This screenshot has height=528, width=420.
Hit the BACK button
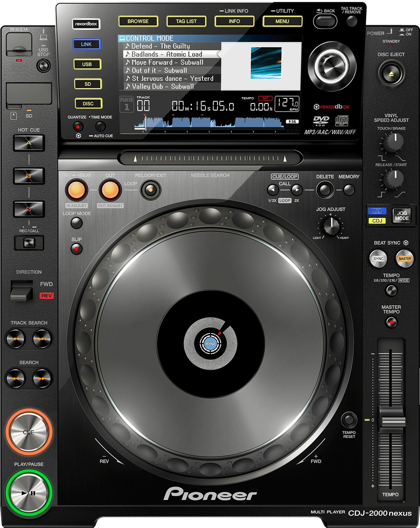coord(325,21)
